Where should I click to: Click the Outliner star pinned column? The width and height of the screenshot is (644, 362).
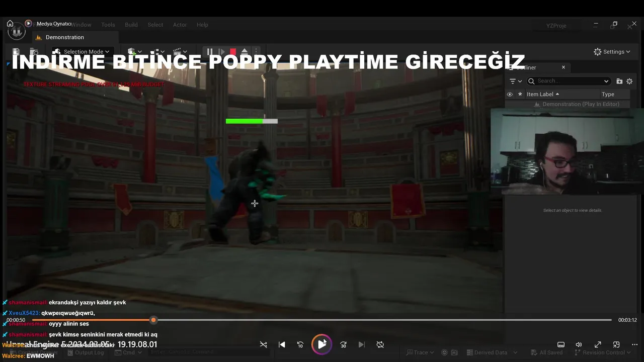pyautogui.click(x=520, y=94)
